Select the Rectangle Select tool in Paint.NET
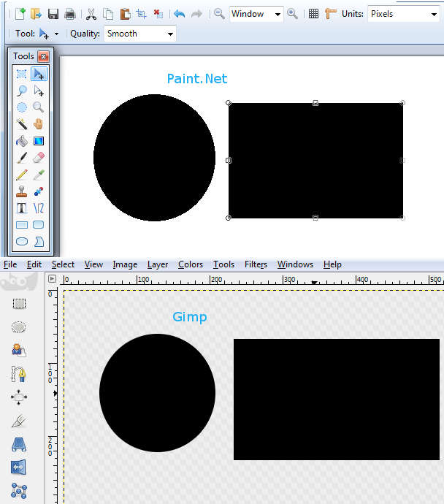Screen dimensions: 444x504 click(22, 74)
